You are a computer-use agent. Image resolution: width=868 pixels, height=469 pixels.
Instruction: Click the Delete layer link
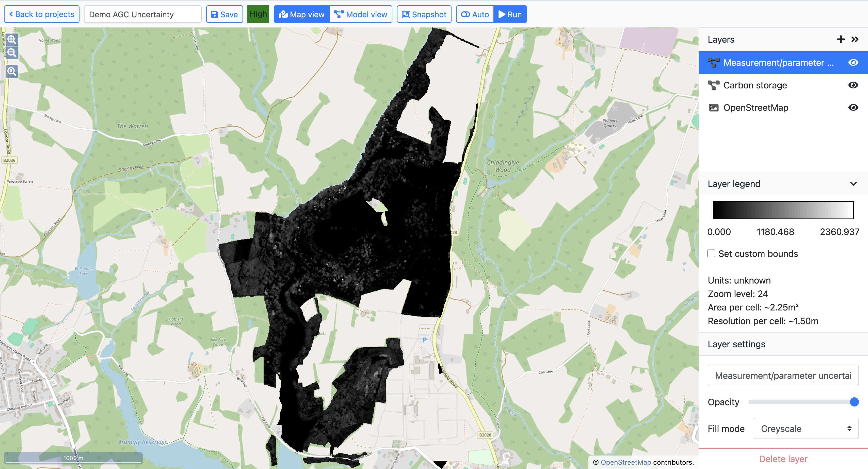tap(783, 459)
